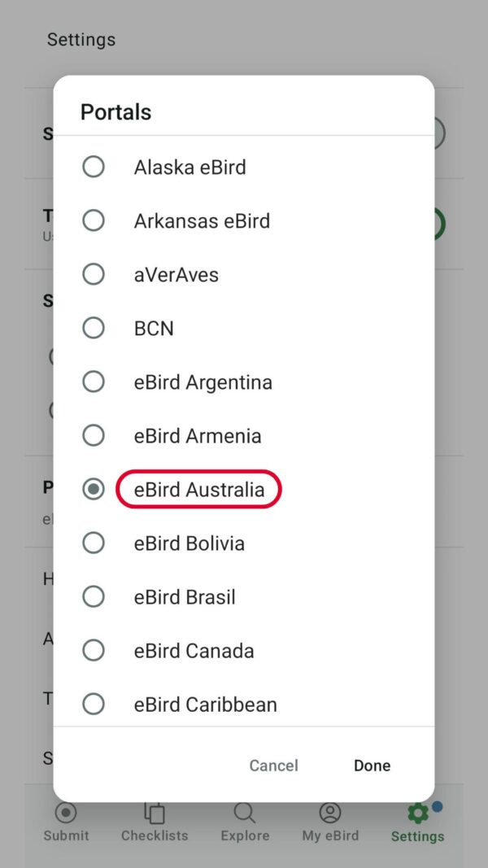Select the Arkansas eBird portal
Screen dimensions: 488x868
94,220
